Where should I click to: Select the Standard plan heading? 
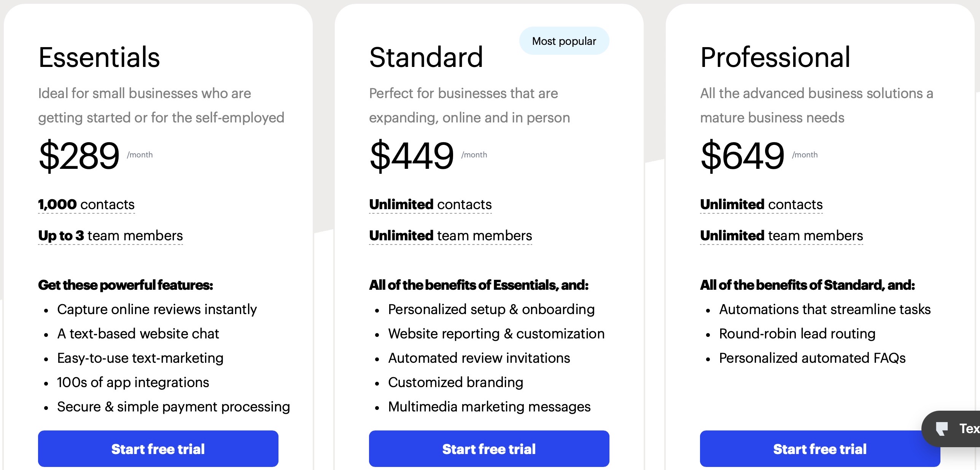[426, 57]
